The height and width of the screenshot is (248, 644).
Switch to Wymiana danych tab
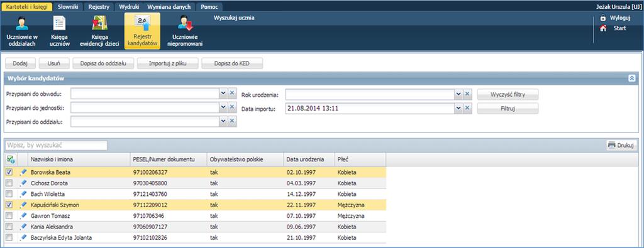[x=169, y=7]
